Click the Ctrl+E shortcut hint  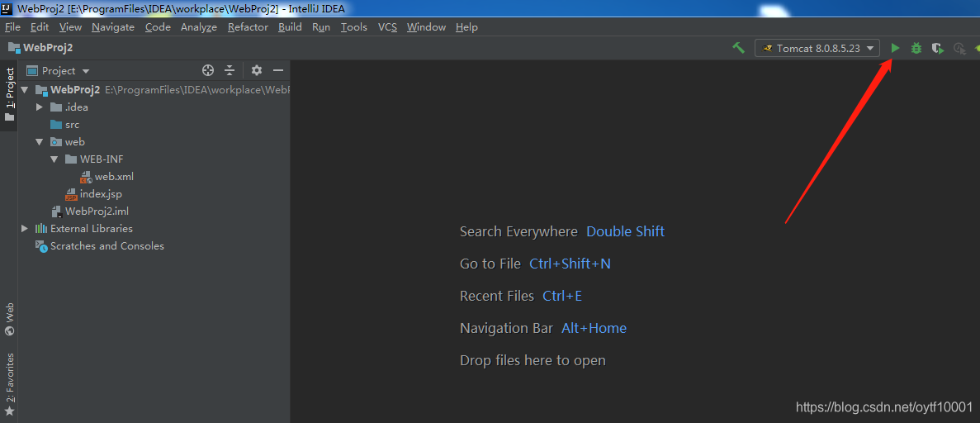click(562, 296)
